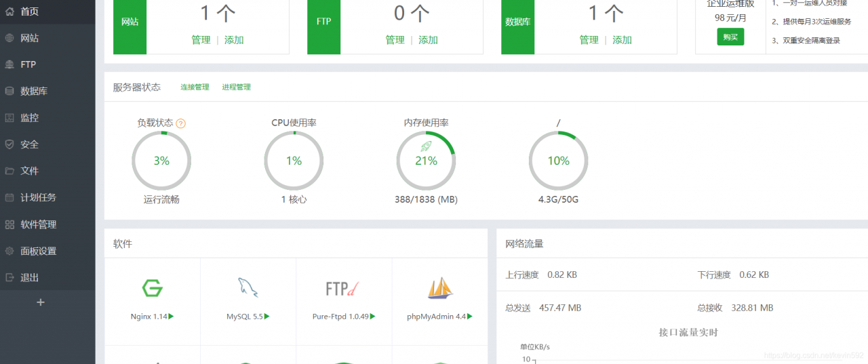Click the Nginx logo icon

(153, 288)
